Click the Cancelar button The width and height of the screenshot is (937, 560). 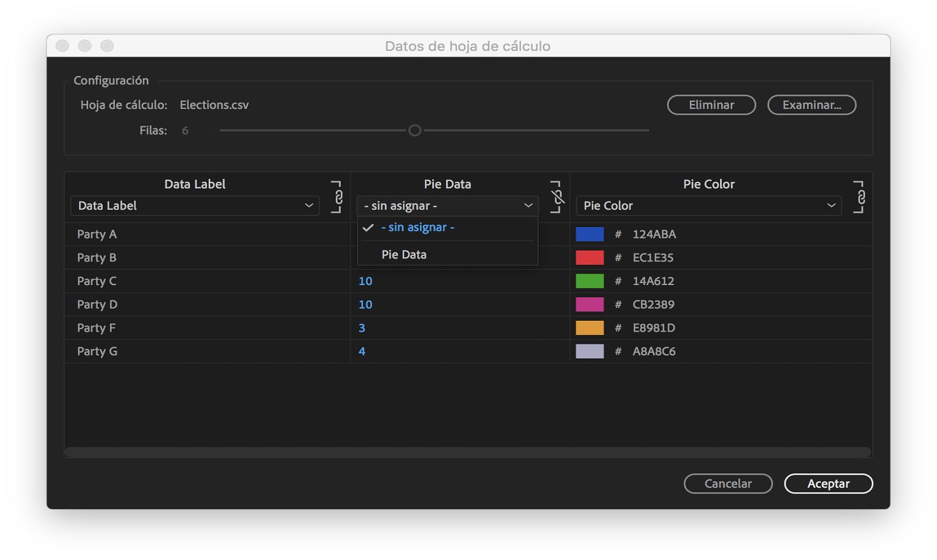pyautogui.click(x=728, y=483)
